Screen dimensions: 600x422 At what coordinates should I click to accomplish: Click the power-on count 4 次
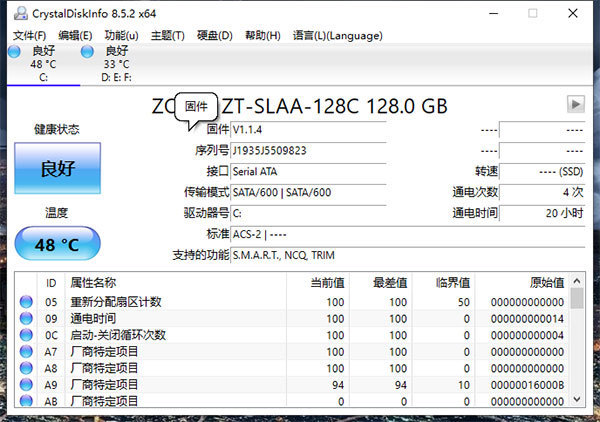click(x=542, y=192)
